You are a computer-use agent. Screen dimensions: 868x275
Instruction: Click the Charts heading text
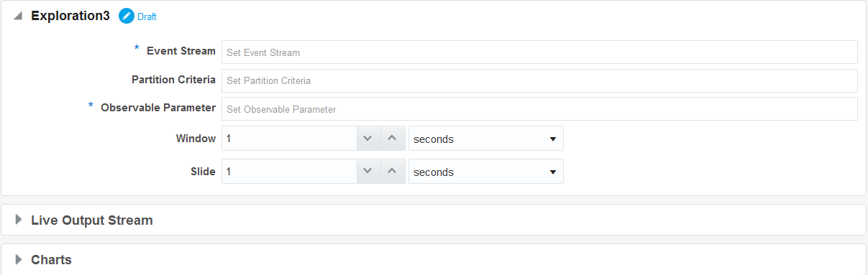click(x=51, y=259)
